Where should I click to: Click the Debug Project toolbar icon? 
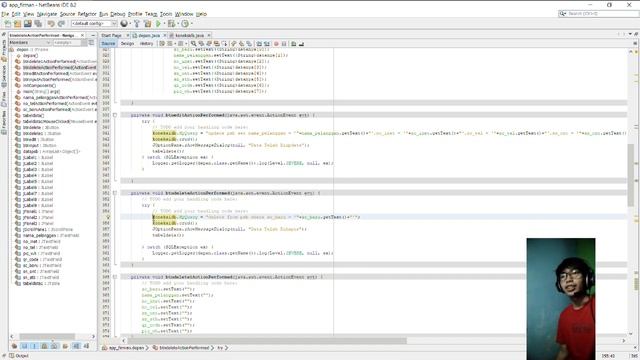[x=171, y=24]
